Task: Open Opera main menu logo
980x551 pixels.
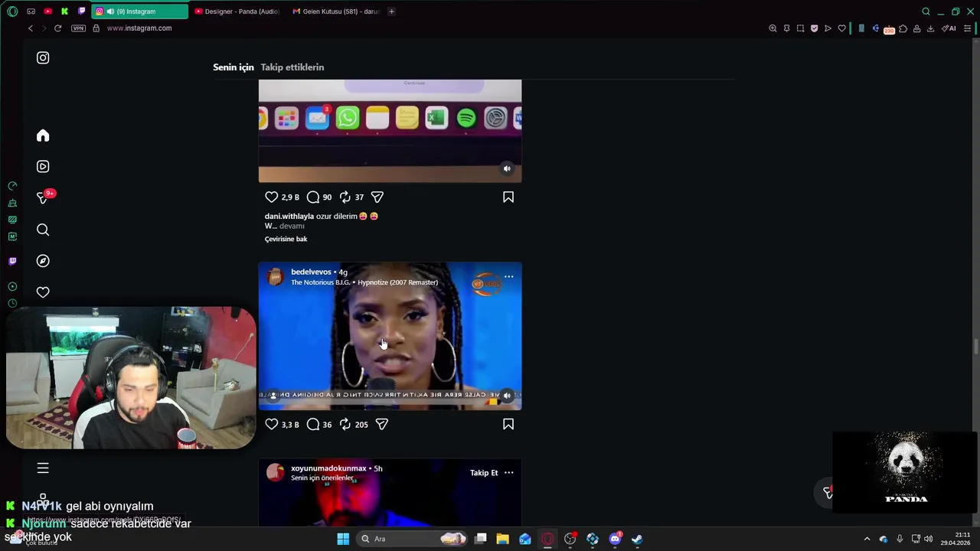Action: 12,11
